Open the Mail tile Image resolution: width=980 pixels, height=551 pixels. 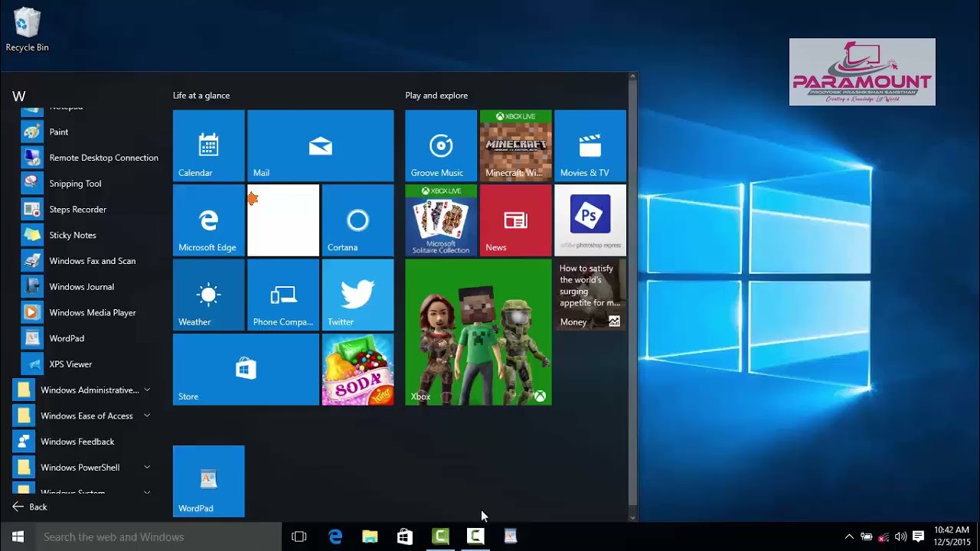pyautogui.click(x=320, y=145)
